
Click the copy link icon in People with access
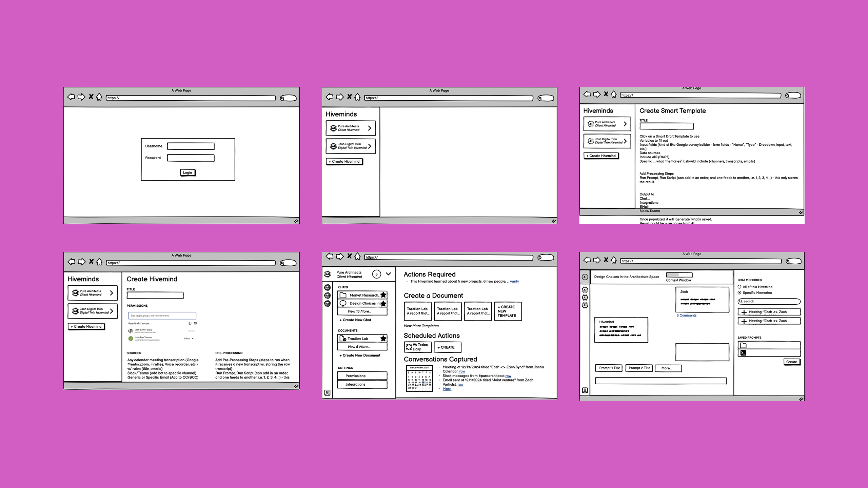click(x=190, y=323)
